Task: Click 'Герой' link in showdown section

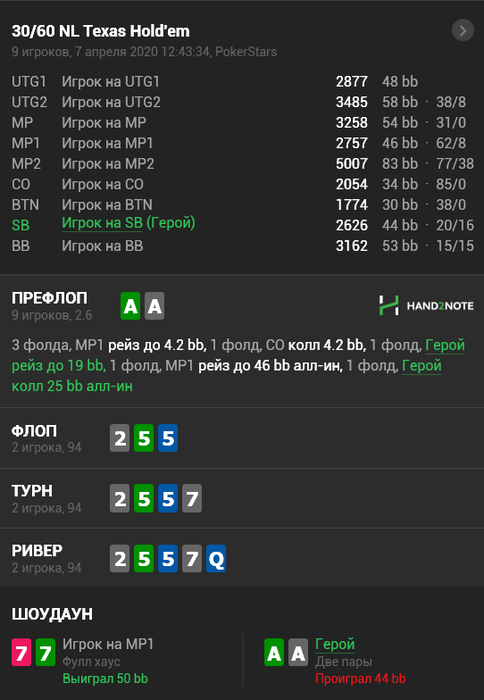Action: pyautogui.click(x=335, y=644)
